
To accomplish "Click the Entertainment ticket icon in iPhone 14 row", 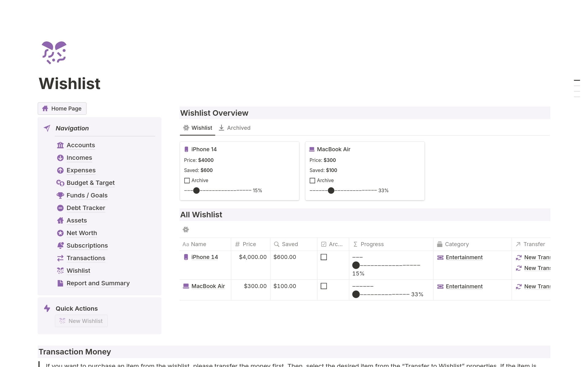I will tap(440, 257).
